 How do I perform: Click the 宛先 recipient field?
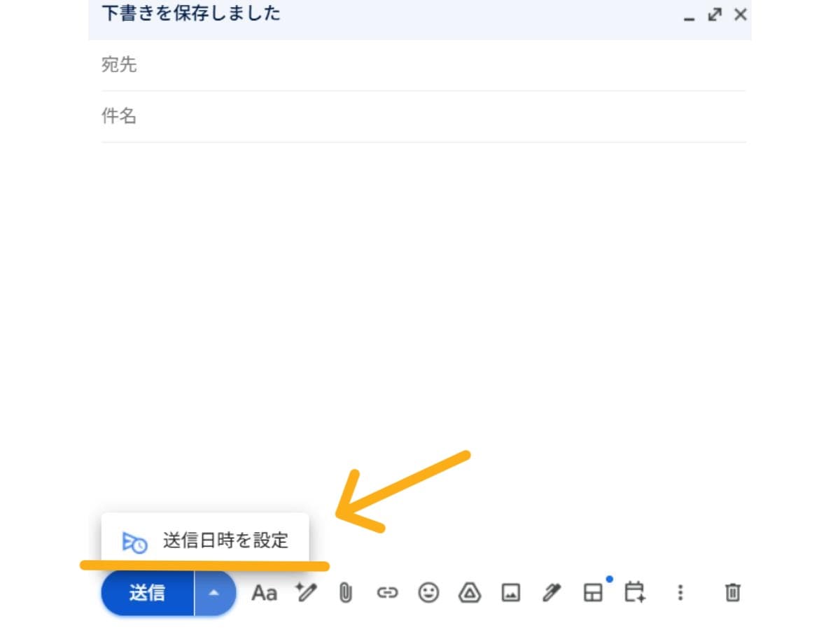[x=280, y=64]
